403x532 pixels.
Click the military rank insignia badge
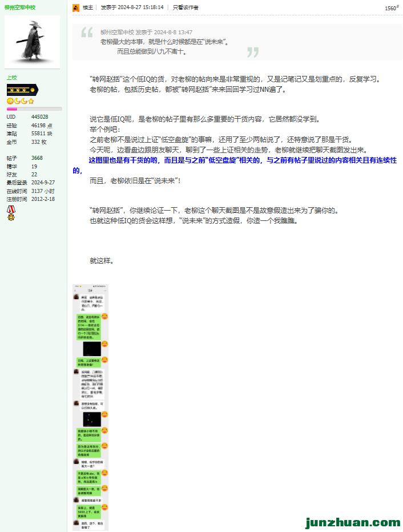pyautogui.click(x=22, y=90)
